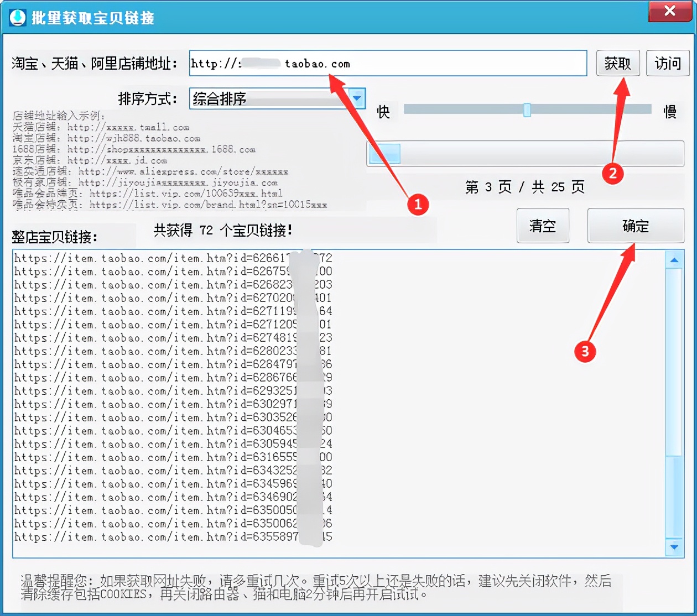Click the scrollbar down arrow icon
697x616 pixels.
tap(674, 547)
